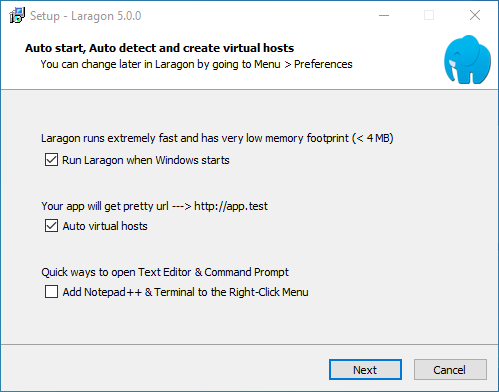Screen dimensions: 499x392
Task: Click the 'Quick ways to open Text Editor' line
Action: pos(165,272)
